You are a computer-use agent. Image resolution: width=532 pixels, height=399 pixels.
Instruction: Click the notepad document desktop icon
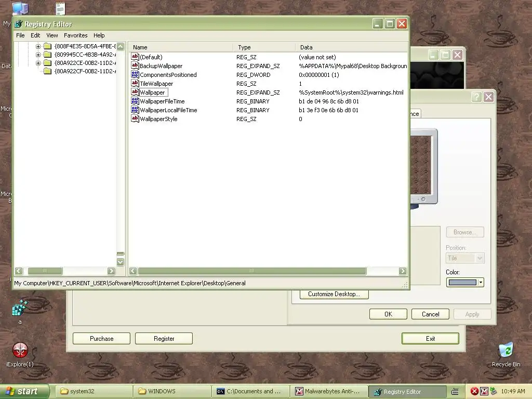(60, 8)
